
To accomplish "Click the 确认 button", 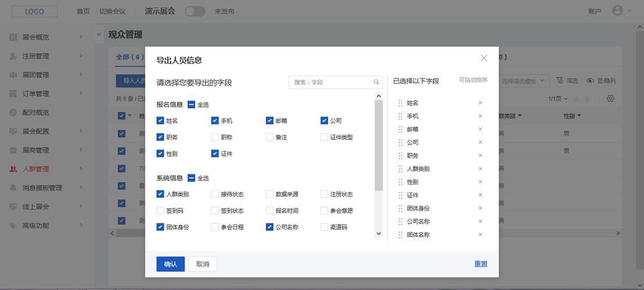I will point(171,264).
